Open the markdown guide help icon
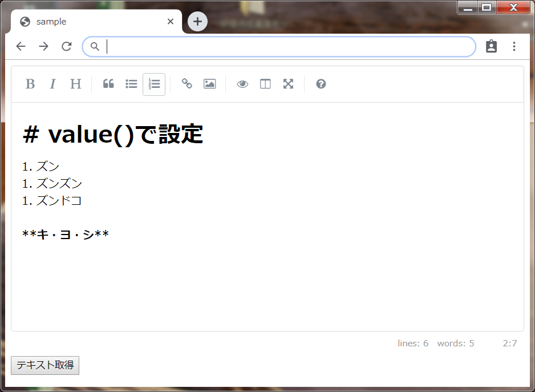Viewport: 535px width, 392px height. pyautogui.click(x=321, y=84)
